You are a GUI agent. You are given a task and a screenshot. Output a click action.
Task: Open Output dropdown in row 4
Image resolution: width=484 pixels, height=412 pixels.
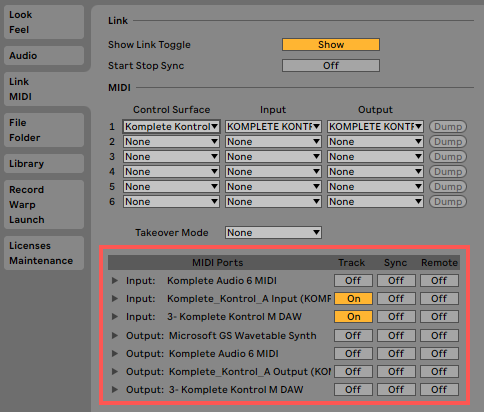(x=375, y=172)
